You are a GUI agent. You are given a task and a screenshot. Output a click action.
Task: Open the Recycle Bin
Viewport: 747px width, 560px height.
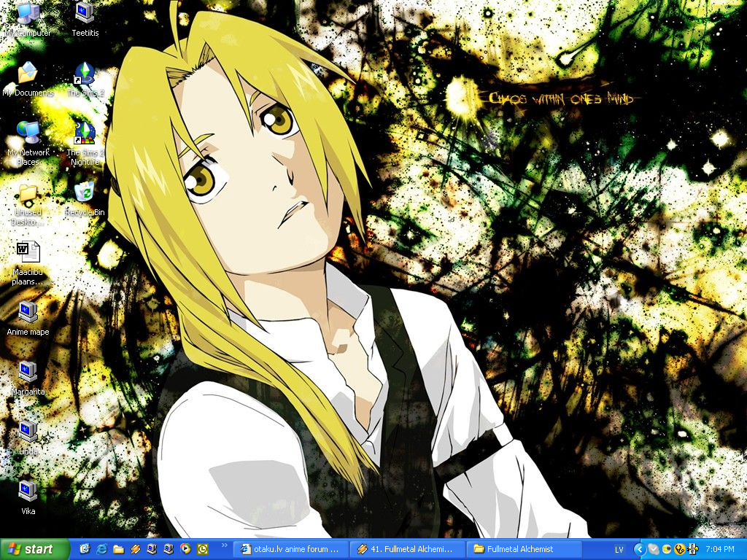[85, 199]
